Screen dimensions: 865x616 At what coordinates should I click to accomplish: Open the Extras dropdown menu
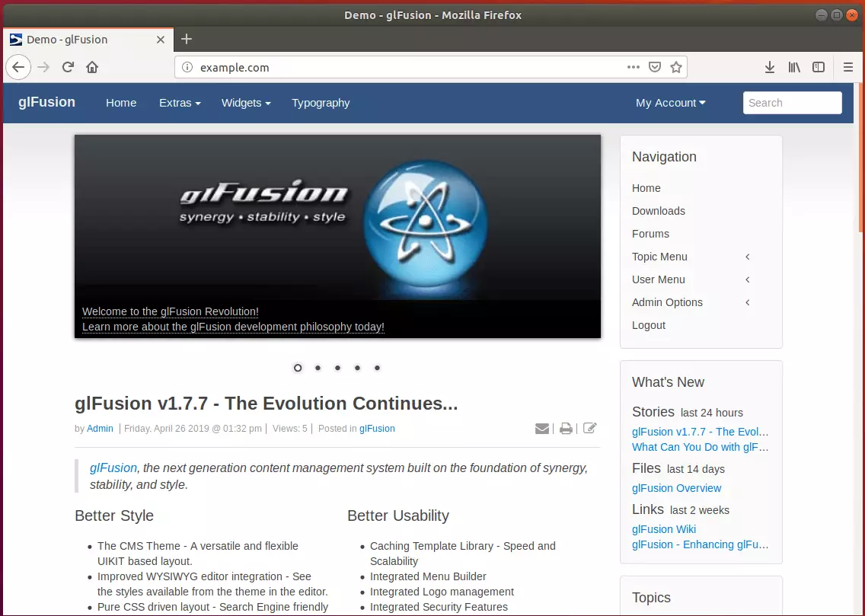tap(180, 103)
